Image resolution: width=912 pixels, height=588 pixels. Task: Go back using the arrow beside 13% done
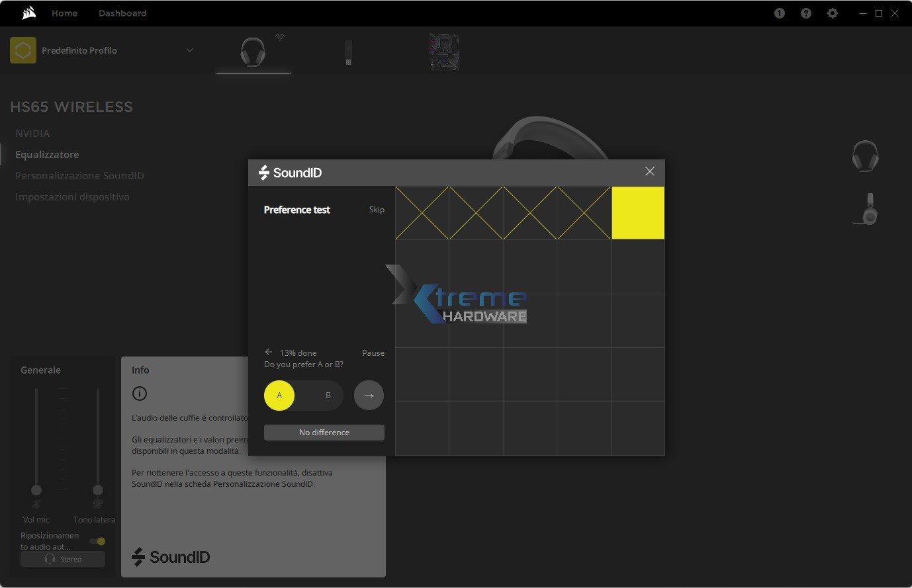pos(269,353)
